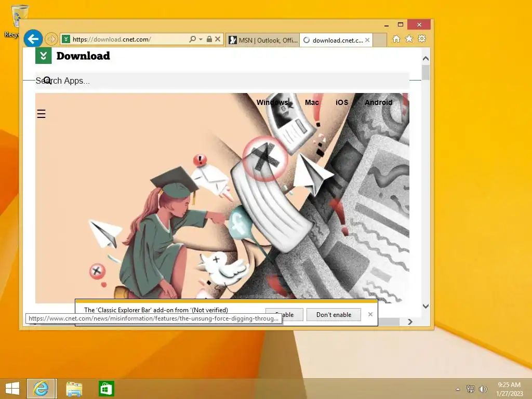Open the hamburger menu on the page
This screenshot has width=532, height=399.
point(41,114)
